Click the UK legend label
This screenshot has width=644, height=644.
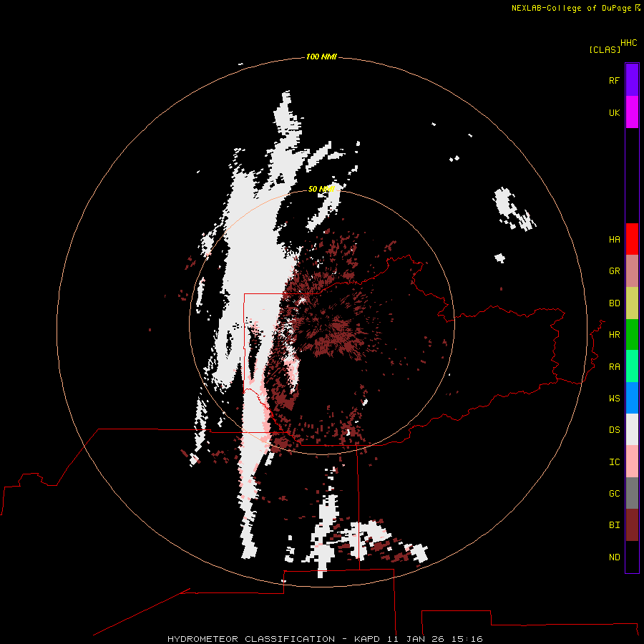(x=615, y=112)
